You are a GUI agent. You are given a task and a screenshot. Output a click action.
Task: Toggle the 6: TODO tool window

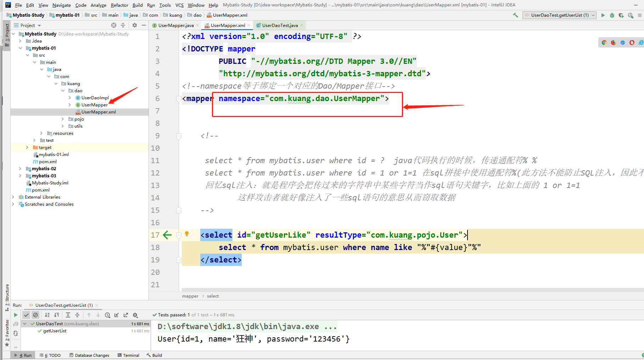50,355
